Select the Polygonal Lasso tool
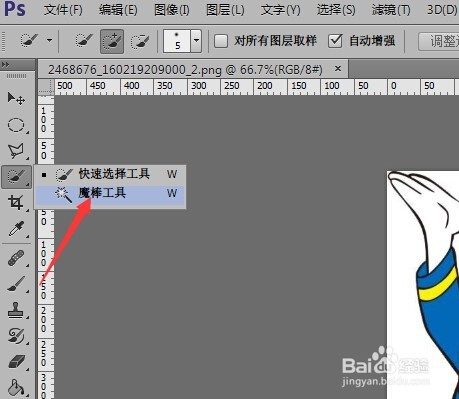Viewport: 459px width, 399px height. point(16,151)
